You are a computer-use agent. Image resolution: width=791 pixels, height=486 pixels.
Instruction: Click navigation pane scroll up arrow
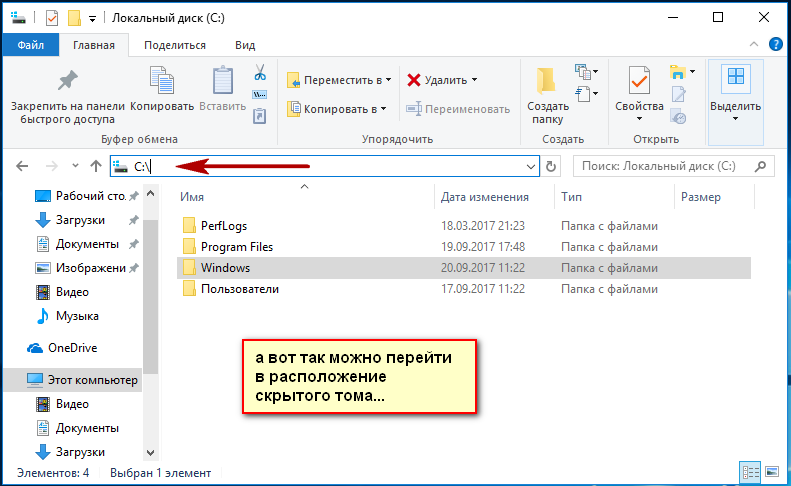(150, 193)
